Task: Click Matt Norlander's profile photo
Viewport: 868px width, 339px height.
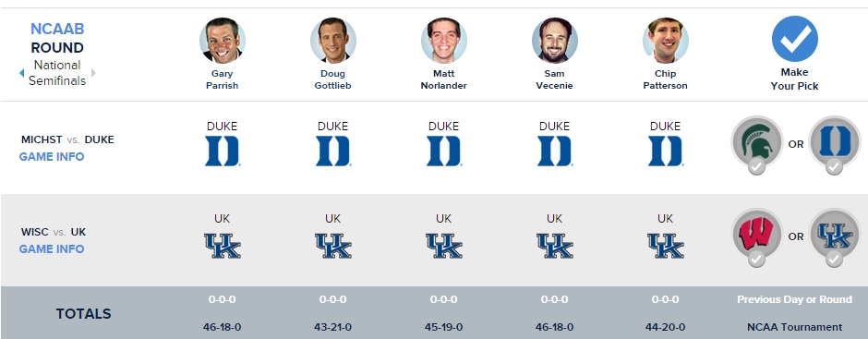Action: tap(444, 41)
